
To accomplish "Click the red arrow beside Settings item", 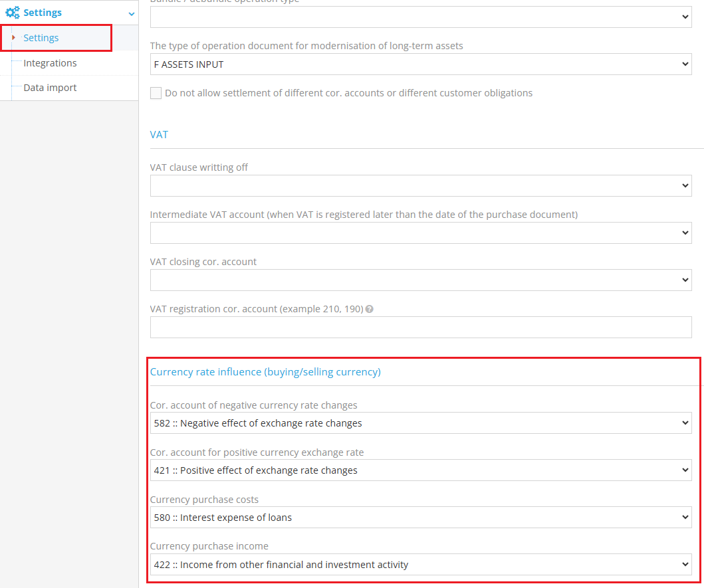I will (13, 38).
